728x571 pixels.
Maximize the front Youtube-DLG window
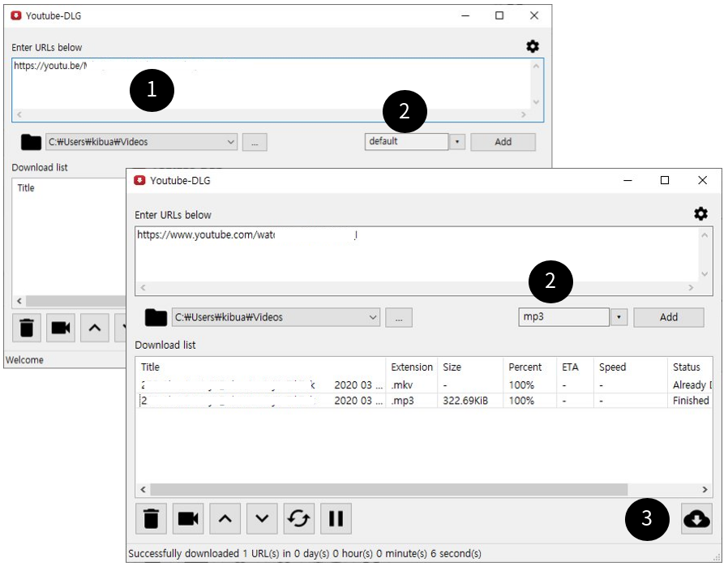click(665, 180)
